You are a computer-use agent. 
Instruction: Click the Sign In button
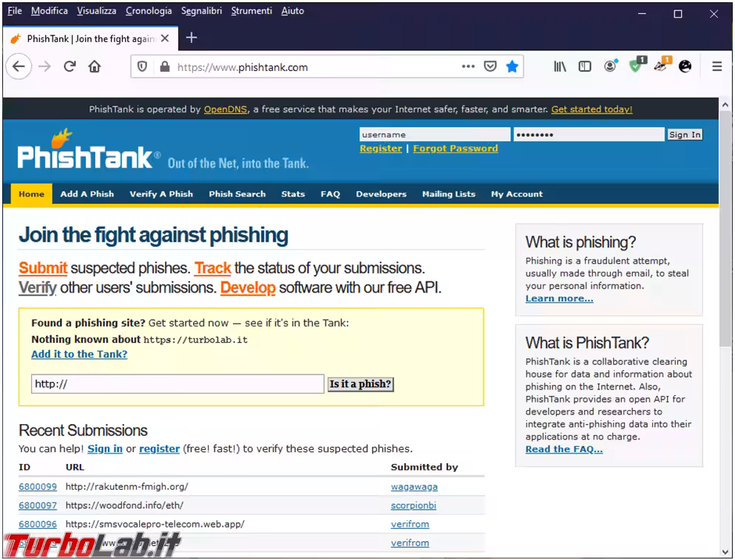tap(684, 134)
